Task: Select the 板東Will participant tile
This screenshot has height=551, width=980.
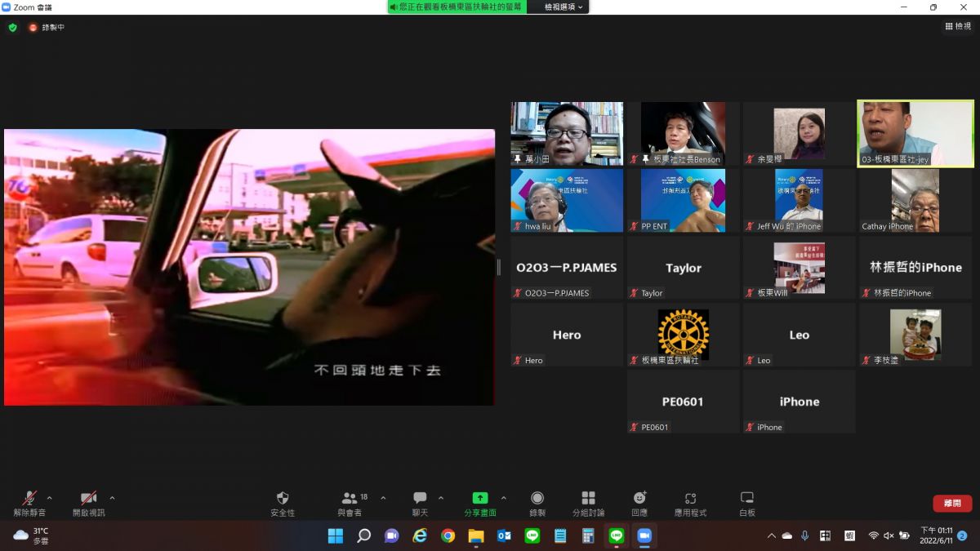Action: [x=800, y=268]
